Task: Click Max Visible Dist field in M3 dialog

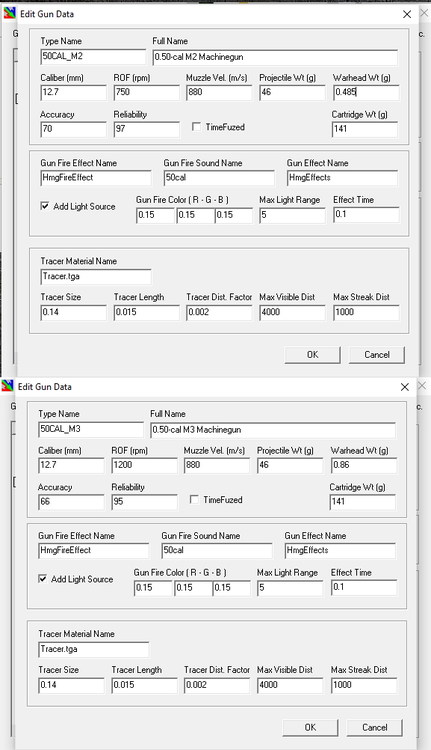Action: [290, 685]
